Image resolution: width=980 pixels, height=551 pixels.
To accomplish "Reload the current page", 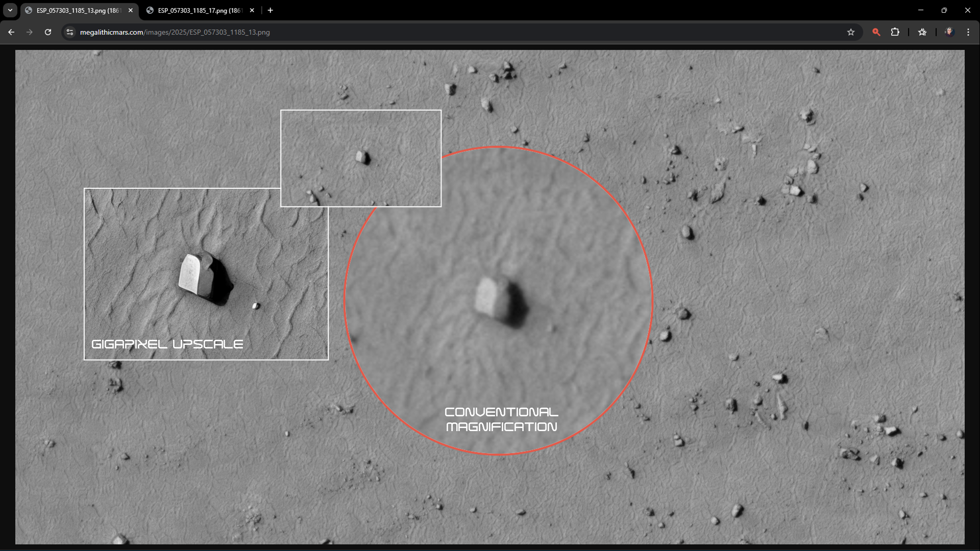I will (48, 32).
